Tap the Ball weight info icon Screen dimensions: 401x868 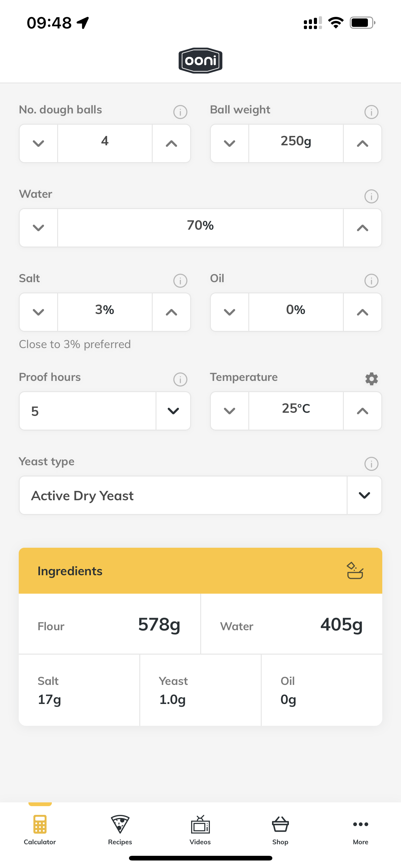371,112
